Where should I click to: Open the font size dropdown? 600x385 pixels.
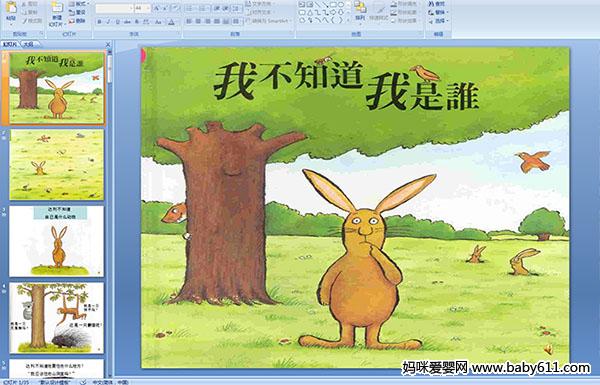pos(148,8)
